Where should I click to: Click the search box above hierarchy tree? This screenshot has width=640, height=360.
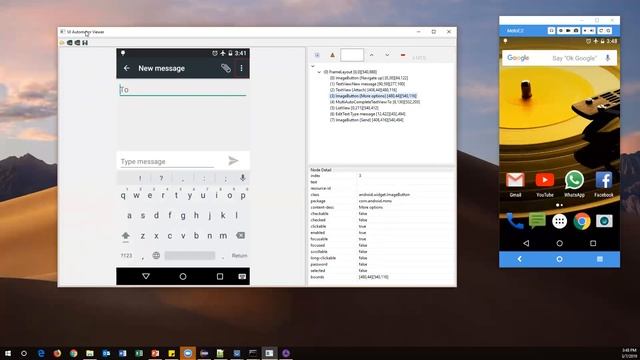(352, 55)
